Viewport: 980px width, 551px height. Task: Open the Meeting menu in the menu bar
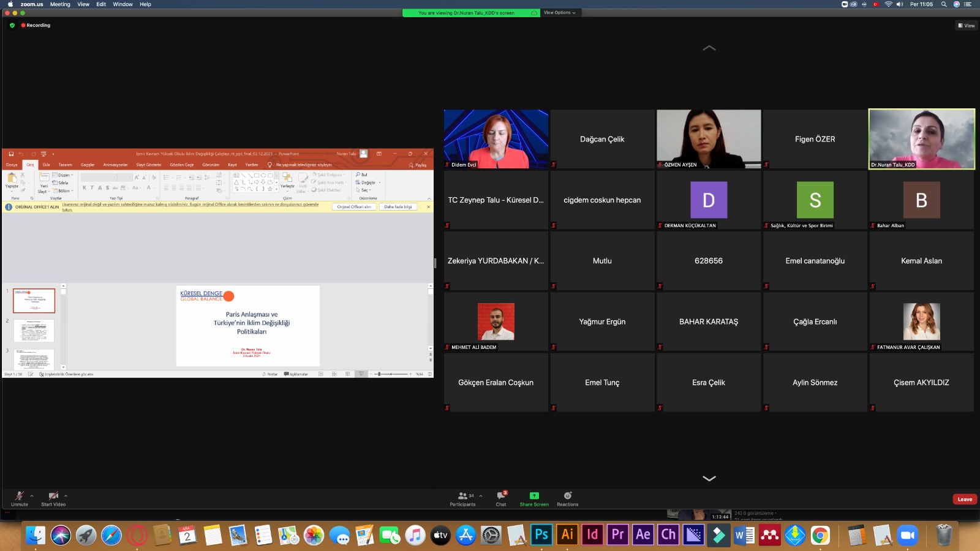tap(60, 4)
